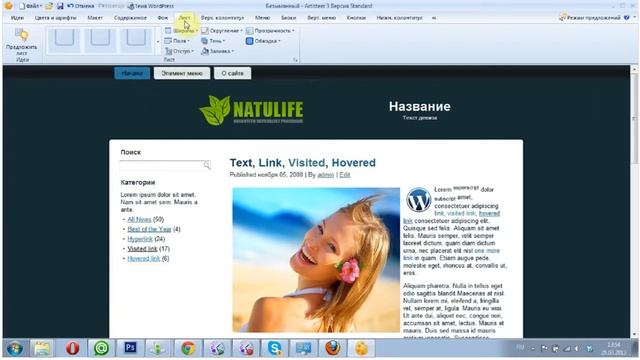Switch to the Блоки ribbon tab
640x360 pixels.
coord(289,18)
